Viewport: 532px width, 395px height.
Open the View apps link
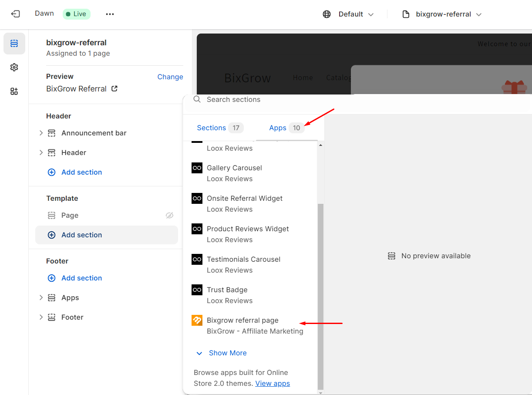273,384
